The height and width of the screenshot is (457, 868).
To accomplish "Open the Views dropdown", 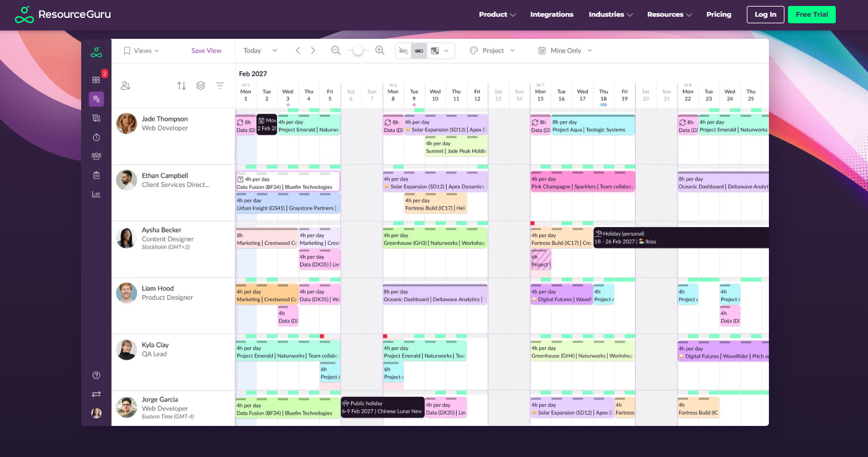I will (x=141, y=51).
